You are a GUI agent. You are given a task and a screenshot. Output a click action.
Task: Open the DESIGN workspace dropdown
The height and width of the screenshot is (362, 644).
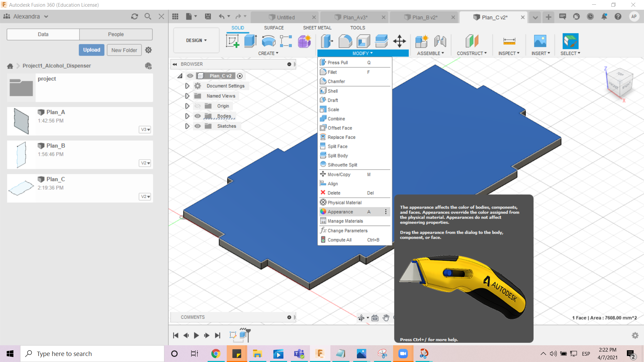(x=196, y=40)
